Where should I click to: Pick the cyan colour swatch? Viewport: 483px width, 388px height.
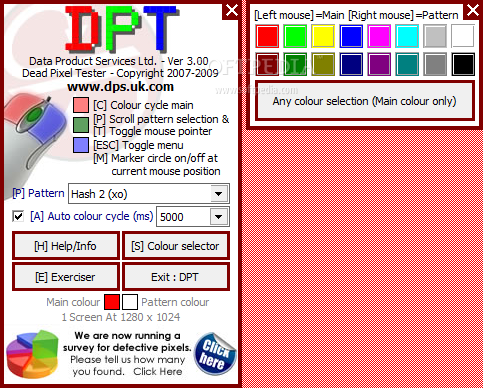(407, 36)
